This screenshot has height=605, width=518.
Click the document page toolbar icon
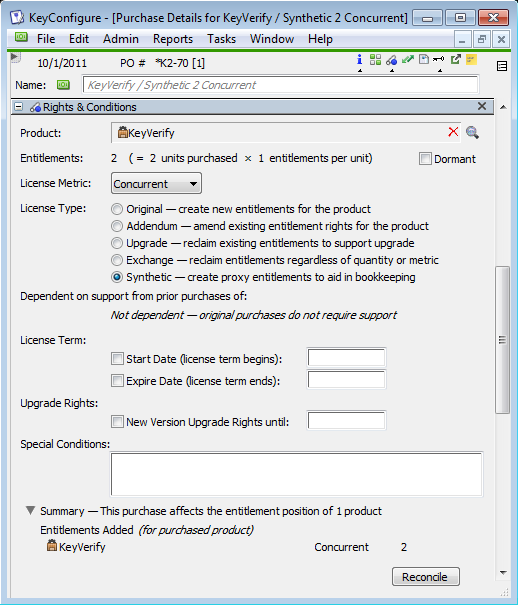coord(424,59)
